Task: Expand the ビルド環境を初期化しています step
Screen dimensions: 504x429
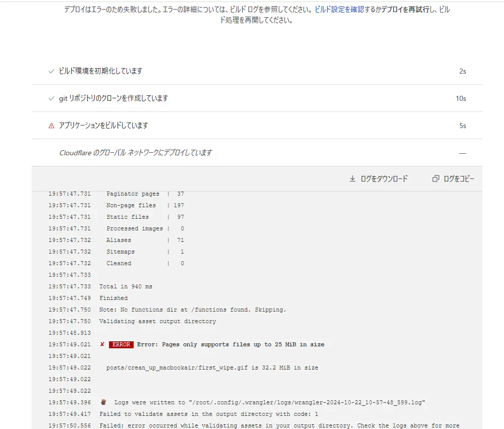Action: click(x=100, y=71)
